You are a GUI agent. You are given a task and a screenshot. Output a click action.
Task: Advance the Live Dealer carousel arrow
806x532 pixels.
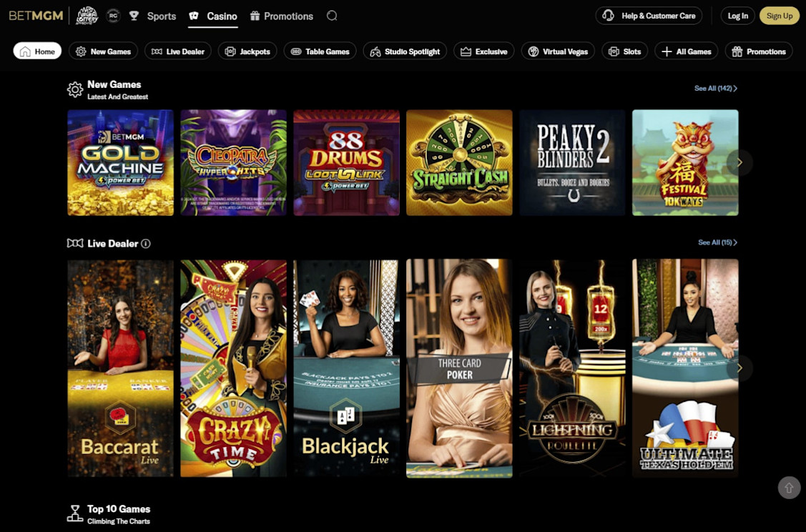[739, 368]
